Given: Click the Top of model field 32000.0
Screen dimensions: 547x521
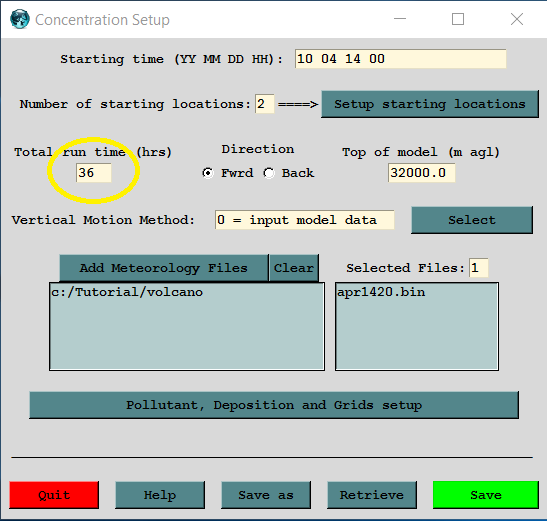Looking at the screenshot, I should (x=421, y=173).
